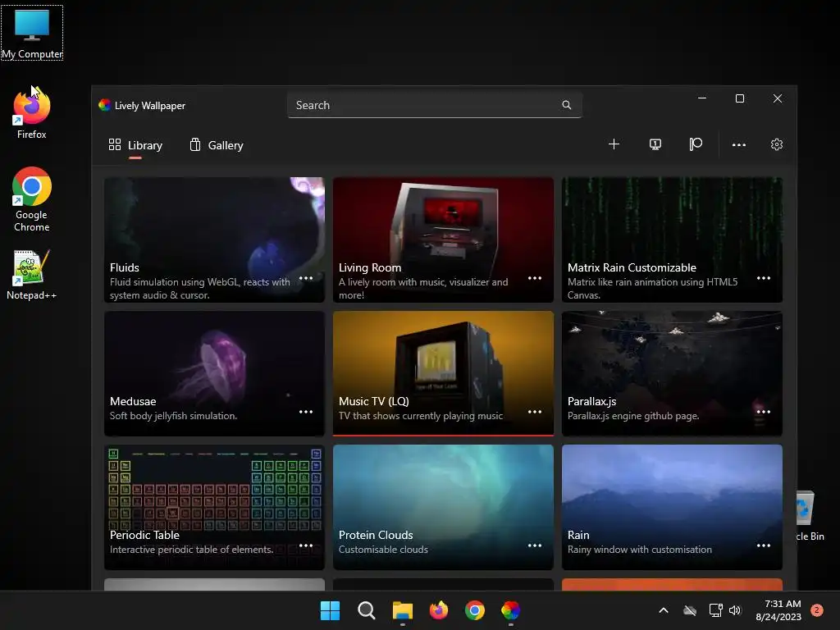Open options menu for Matrix Rain Customizable
The image size is (840, 630).
pyautogui.click(x=764, y=278)
